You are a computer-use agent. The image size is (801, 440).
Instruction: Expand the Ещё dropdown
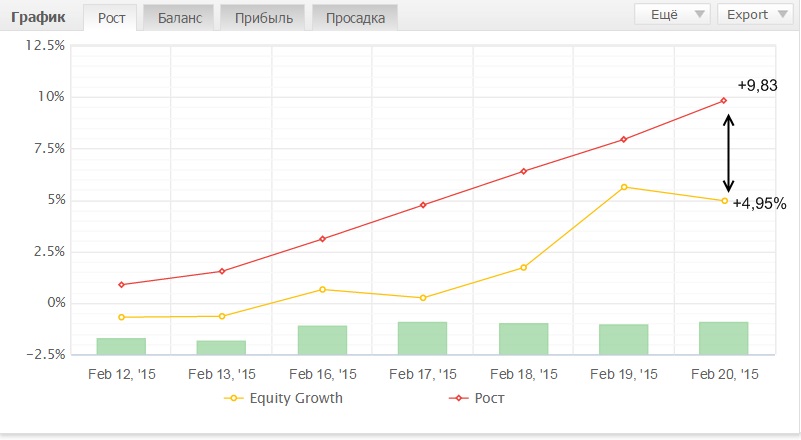point(672,14)
